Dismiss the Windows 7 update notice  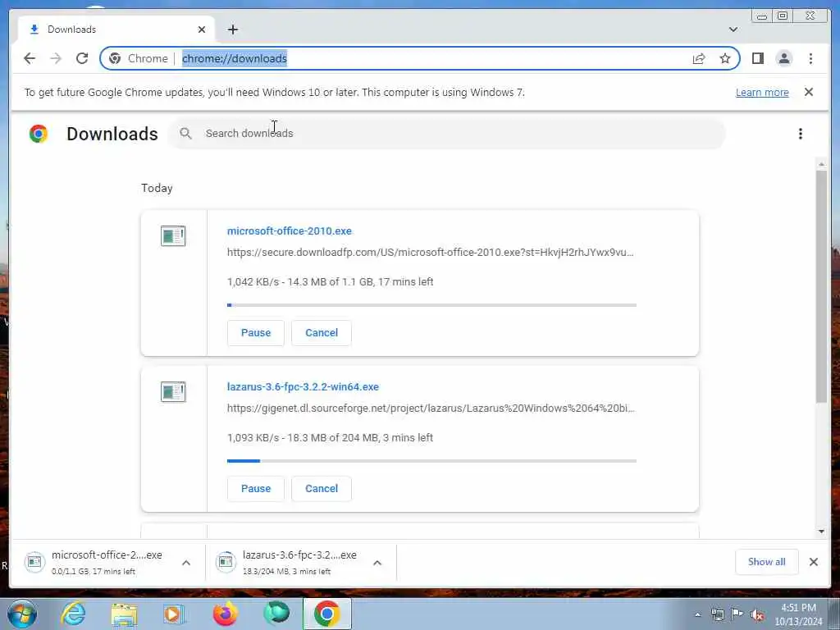coord(809,92)
